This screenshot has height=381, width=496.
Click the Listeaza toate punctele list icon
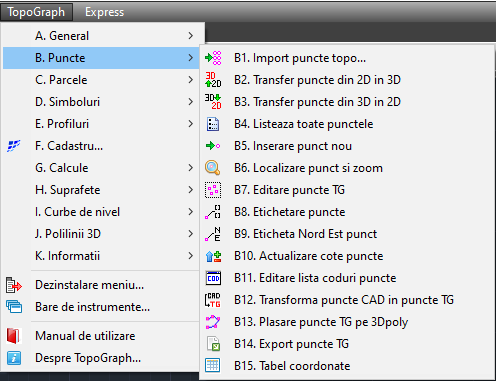(213, 124)
